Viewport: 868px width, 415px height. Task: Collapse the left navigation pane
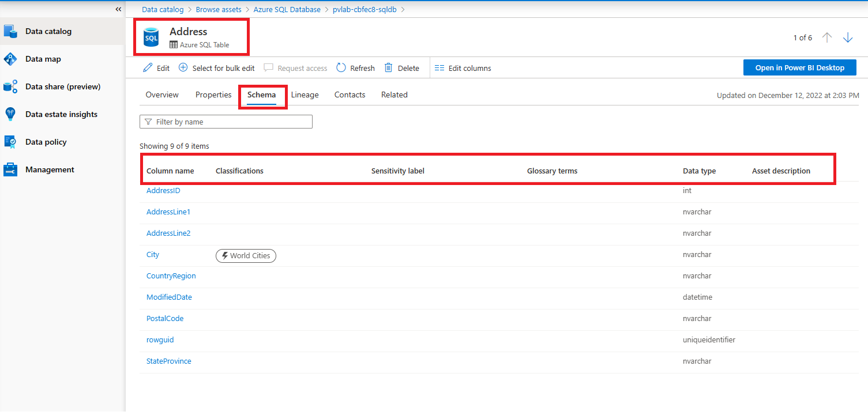tap(118, 9)
